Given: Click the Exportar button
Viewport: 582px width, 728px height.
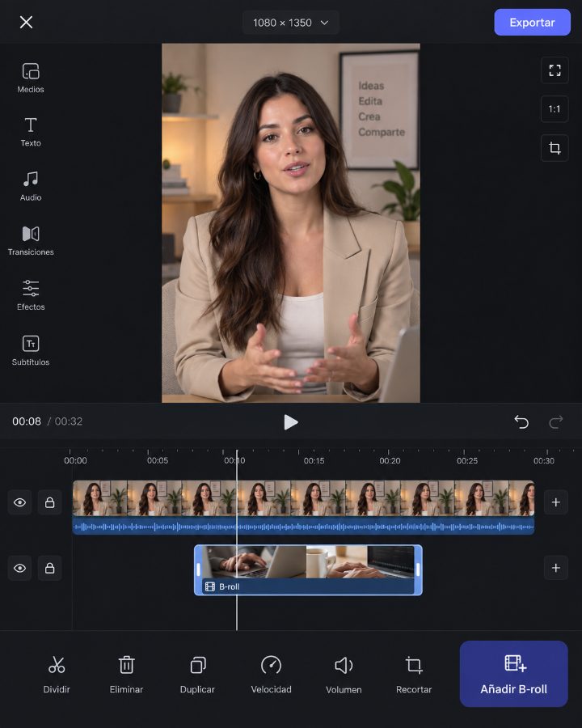Looking at the screenshot, I should coord(532,23).
